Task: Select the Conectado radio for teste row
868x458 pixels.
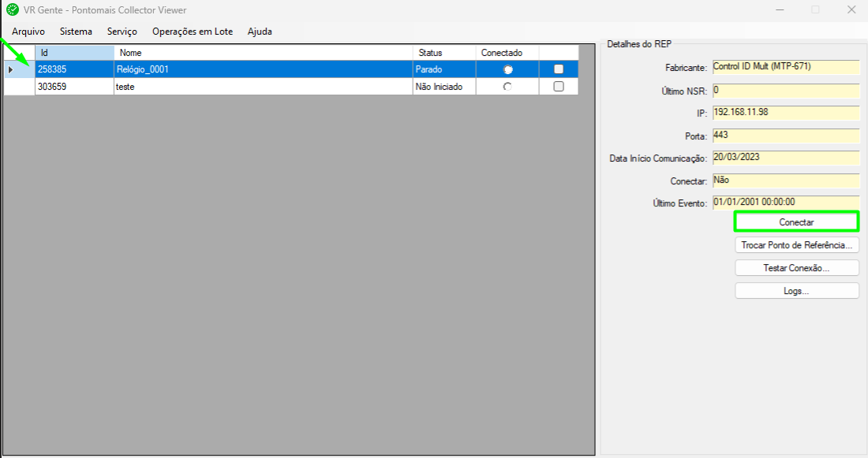Action: coord(507,87)
